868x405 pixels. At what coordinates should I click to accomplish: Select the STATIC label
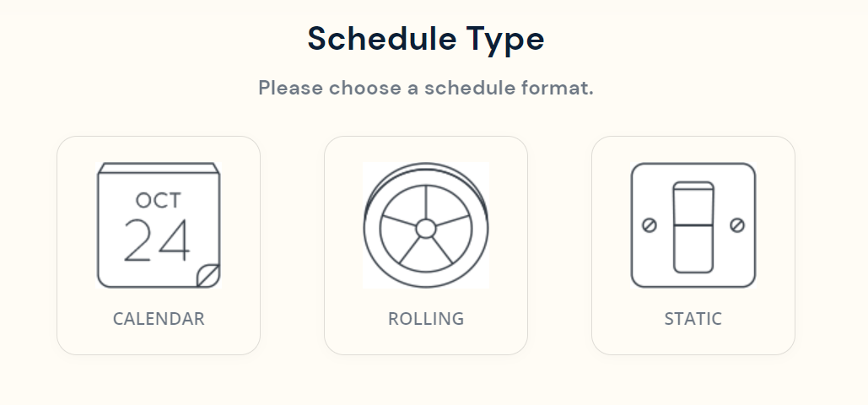pos(693,319)
